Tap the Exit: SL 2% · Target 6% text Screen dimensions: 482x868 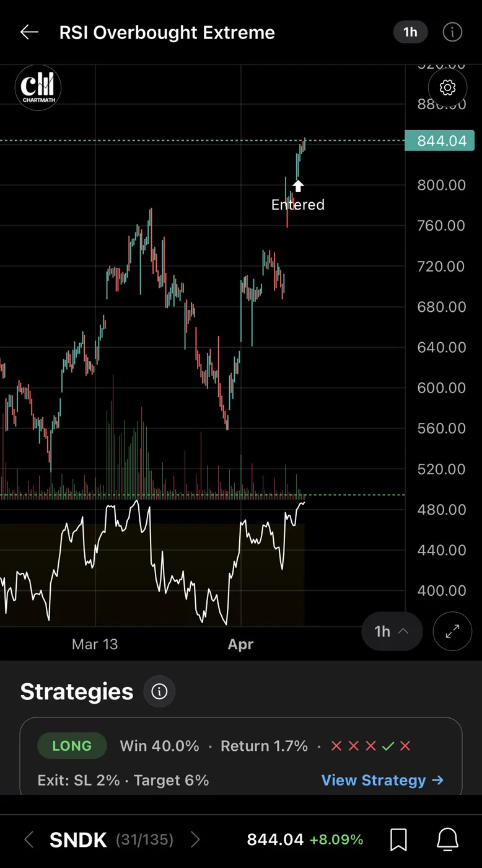123,780
